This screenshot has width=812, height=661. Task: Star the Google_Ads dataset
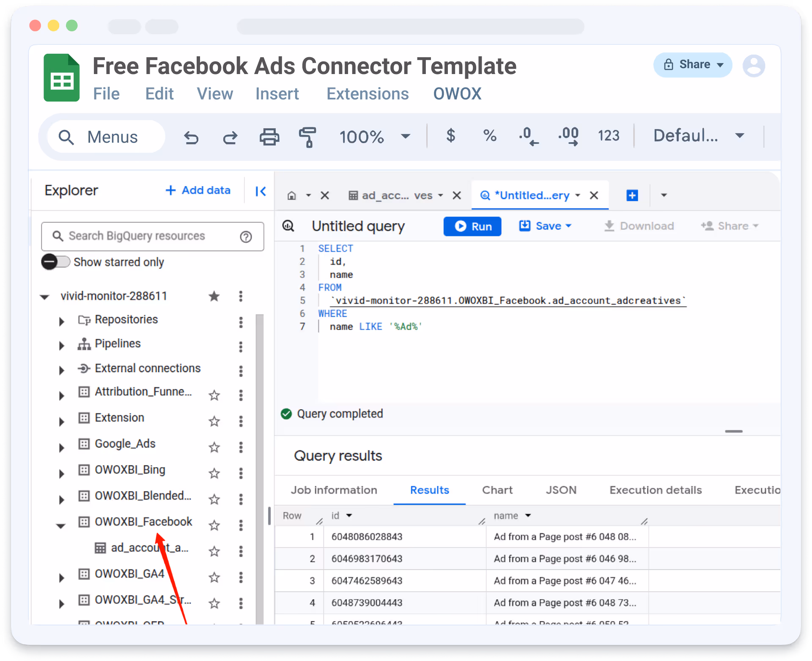tap(214, 447)
